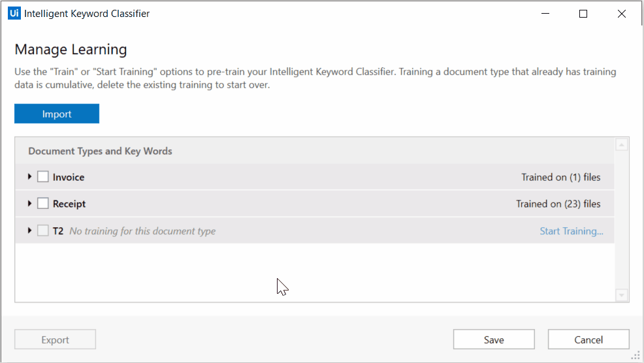
Task: Check the Receipt document type checkbox
Action: click(x=43, y=203)
